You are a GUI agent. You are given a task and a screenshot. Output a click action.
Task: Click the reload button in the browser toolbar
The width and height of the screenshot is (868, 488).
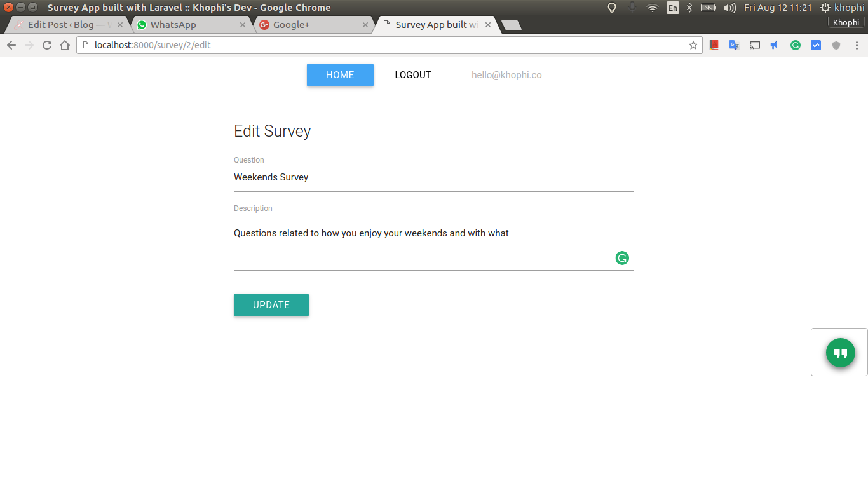46,45
